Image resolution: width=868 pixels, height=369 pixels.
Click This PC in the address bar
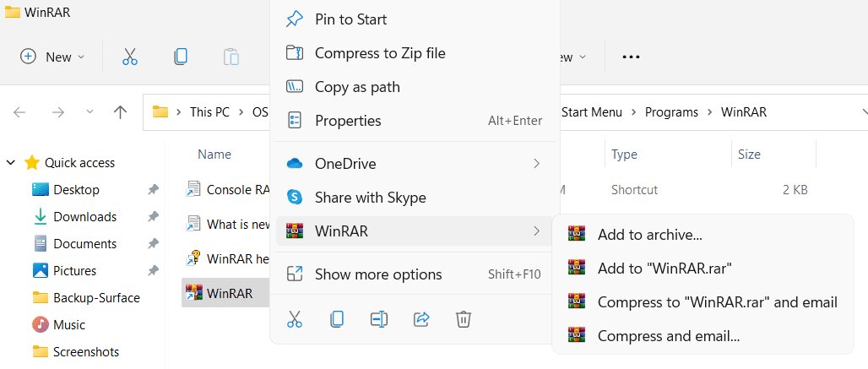(x=209, y=112)
